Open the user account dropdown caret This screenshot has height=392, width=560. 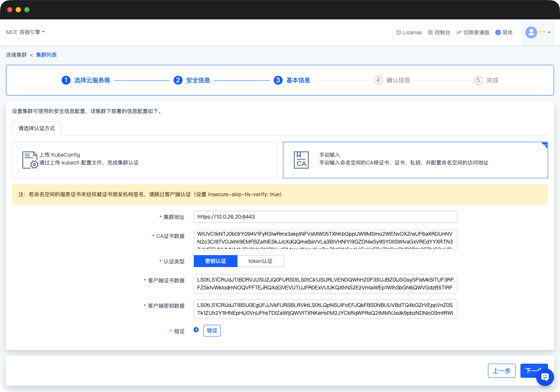[549, 32]
